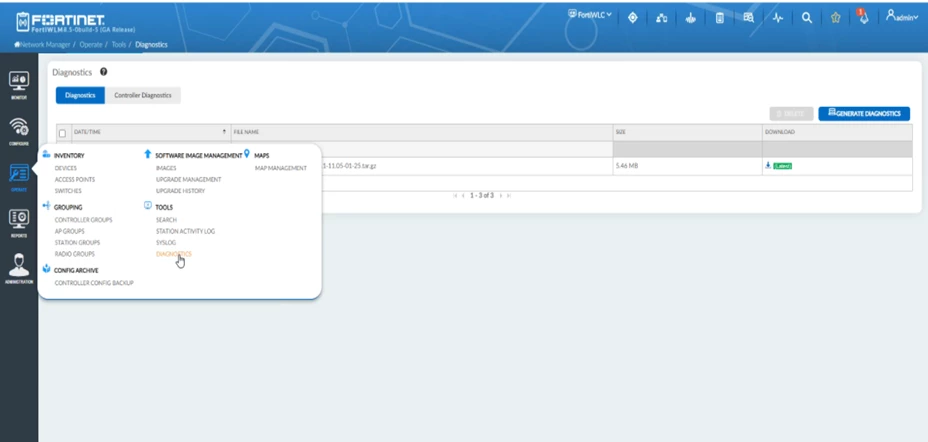This screenshot has width=928, height=442.
Task: Click the green Latest badge
Action: pyautogui.click(x=782, y=166)
